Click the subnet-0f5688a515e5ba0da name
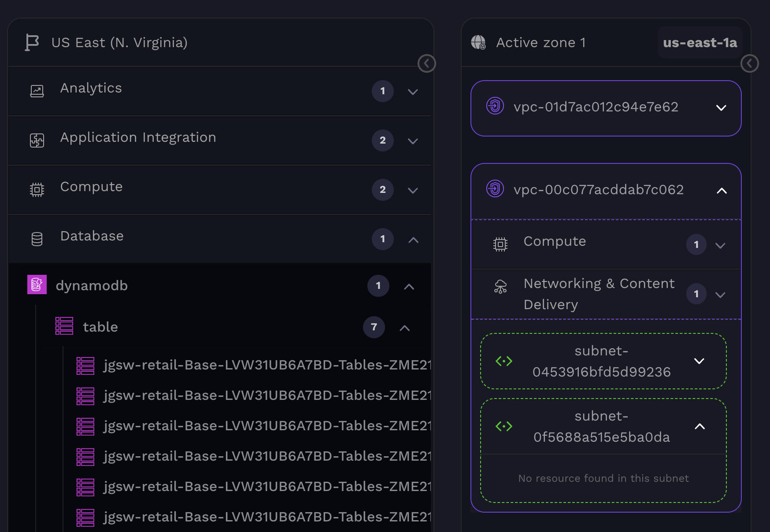The width and height of the screenshot is (770, 532). click(601, 426)
